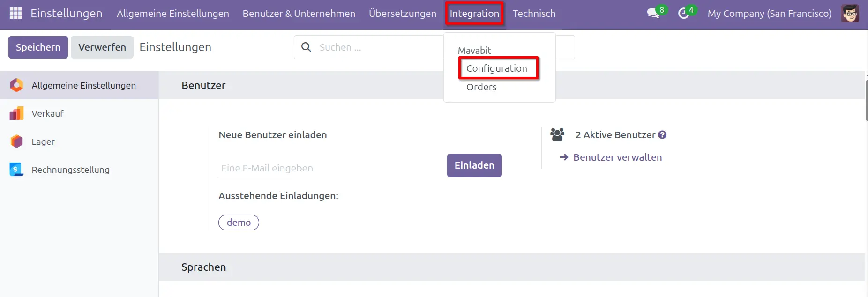Click the search magnifier icon

click(x=306, y=47)
